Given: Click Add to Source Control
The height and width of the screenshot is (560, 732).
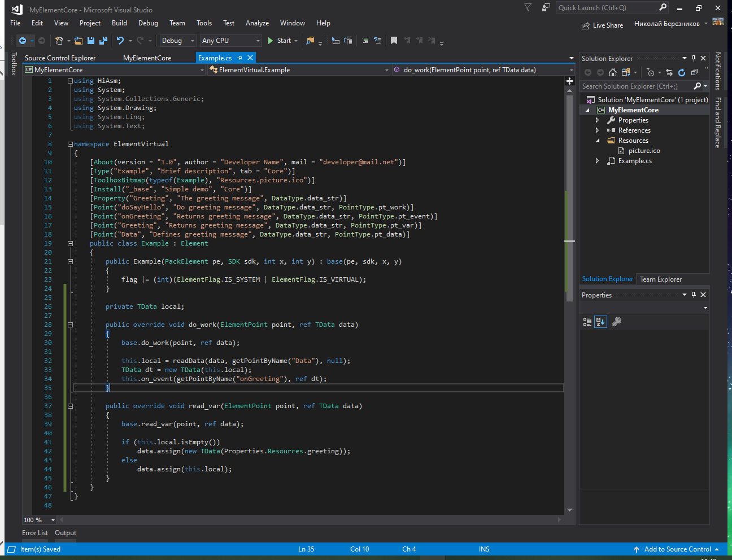Looking at the screenshot, I should (x=677, y=549).
